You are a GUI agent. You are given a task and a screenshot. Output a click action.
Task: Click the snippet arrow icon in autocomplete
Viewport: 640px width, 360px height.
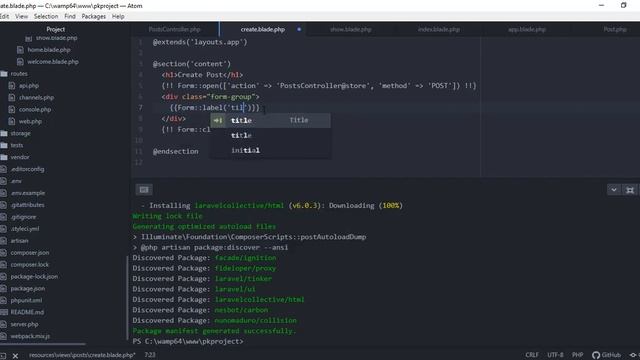tap(218, 120)
